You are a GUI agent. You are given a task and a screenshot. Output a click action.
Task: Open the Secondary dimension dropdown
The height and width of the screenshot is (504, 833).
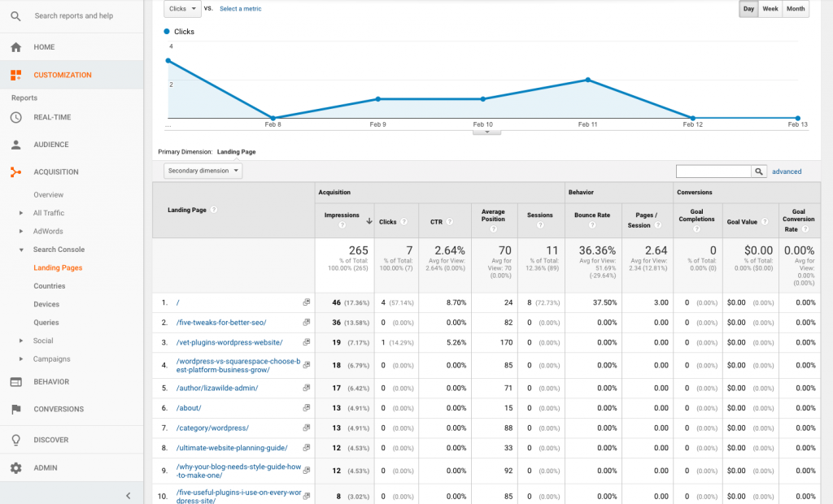click(203, 171)
